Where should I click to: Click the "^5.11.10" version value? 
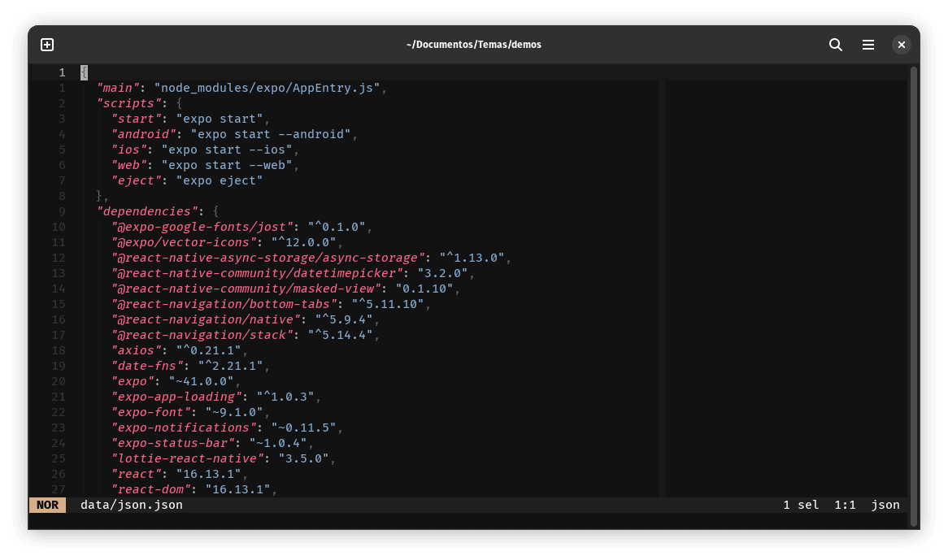tap(388, 305)
